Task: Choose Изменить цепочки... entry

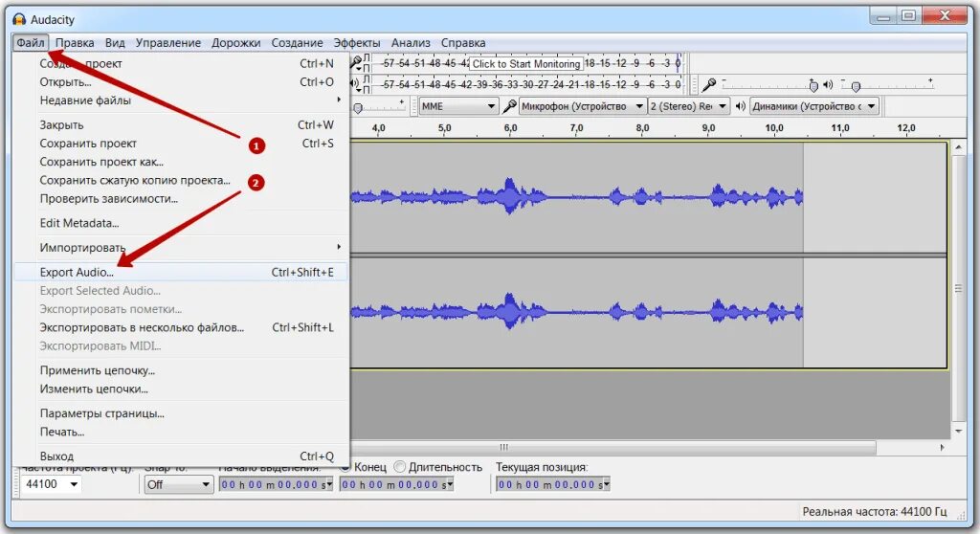Action: tap(181, 389)
